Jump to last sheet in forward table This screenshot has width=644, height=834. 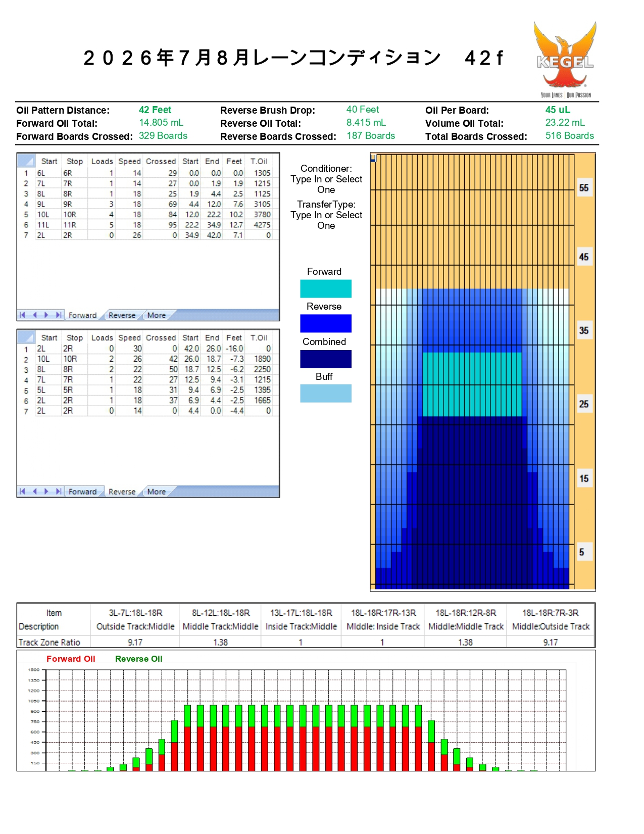pos(59,315)
